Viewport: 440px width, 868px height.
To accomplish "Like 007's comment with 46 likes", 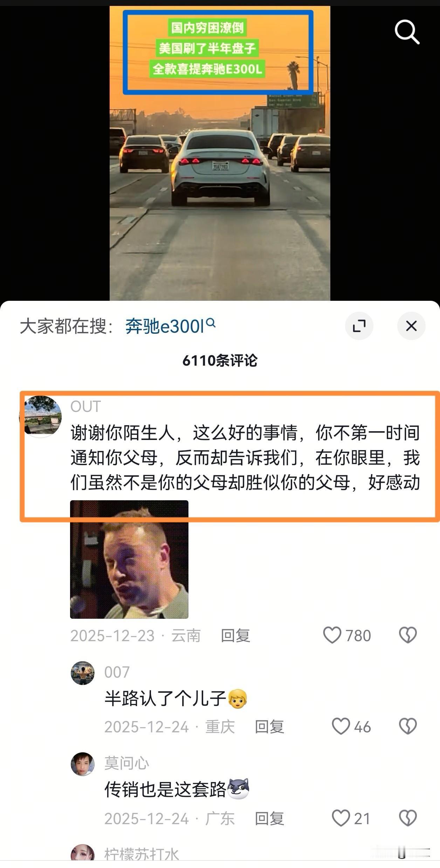I will point(341,726).
